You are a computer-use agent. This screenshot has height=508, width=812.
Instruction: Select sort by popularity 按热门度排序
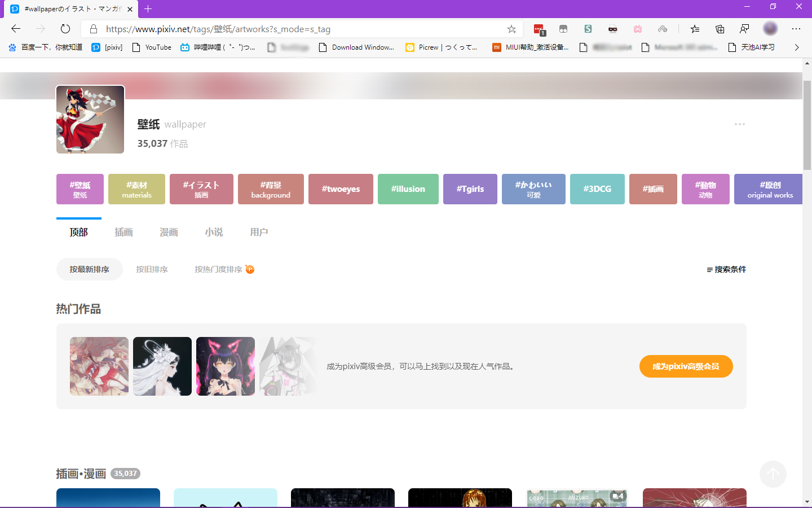(x=219, y=269)
